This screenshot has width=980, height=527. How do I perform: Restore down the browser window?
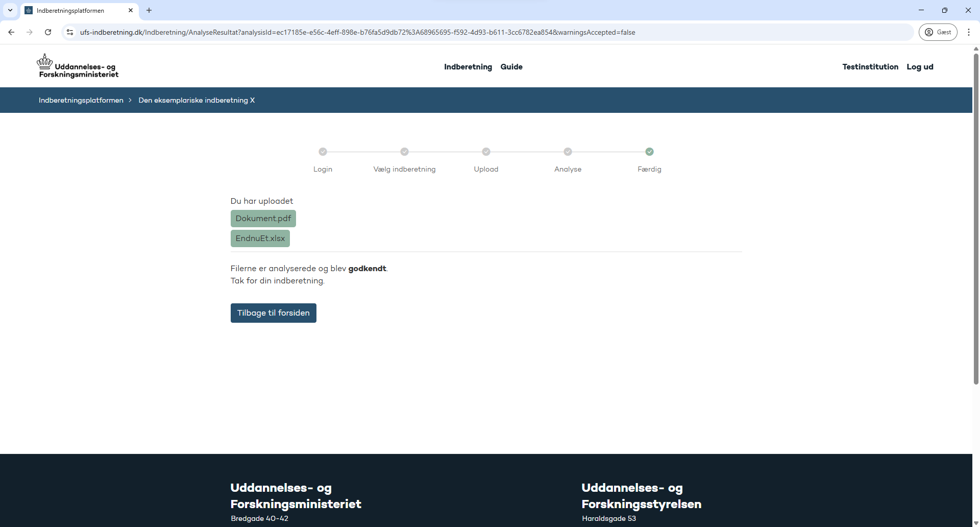(945, 10)
